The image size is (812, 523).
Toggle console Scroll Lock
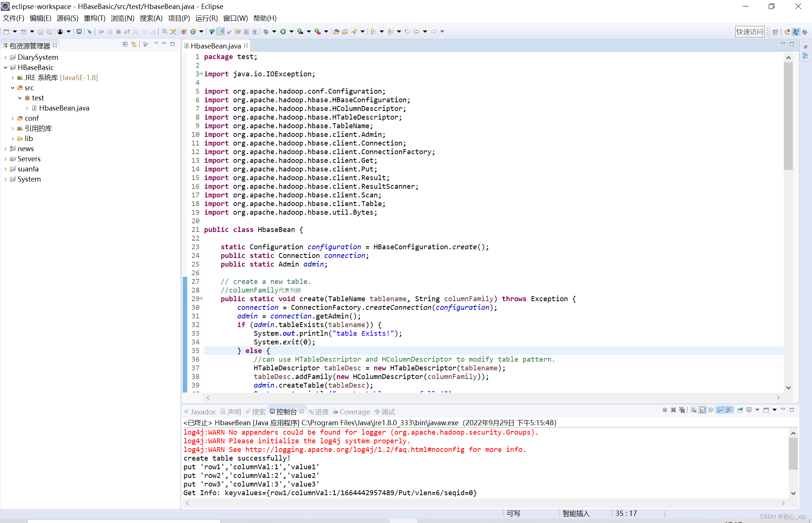pos(702,410)
